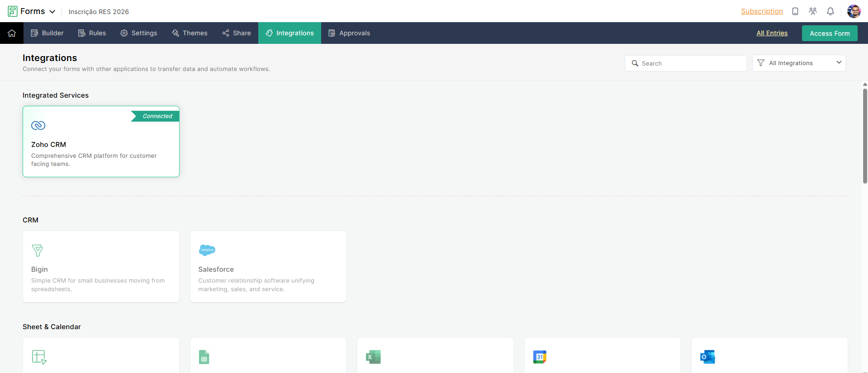Open the Bigin CRM integration card

(101, 267)
